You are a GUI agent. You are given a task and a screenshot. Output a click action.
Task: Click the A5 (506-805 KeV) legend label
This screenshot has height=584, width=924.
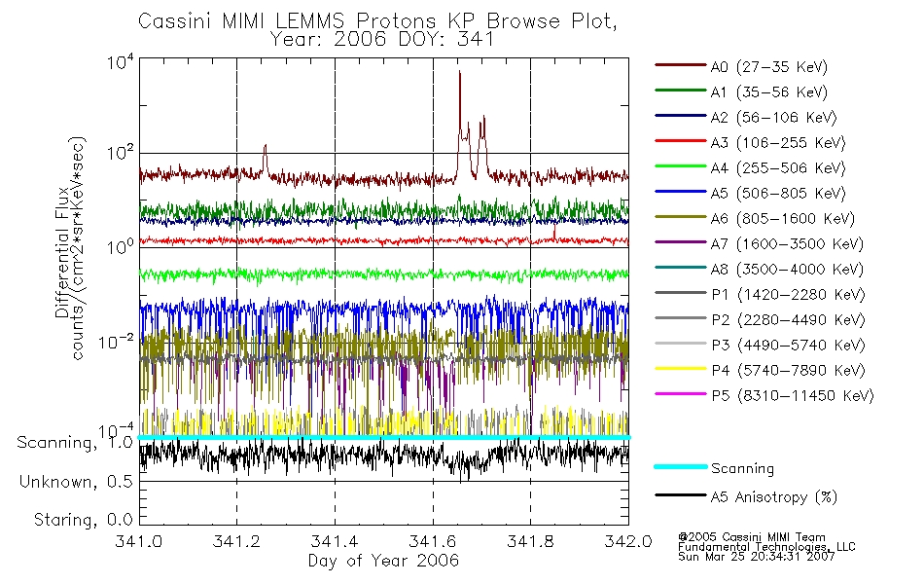coord(778,194)
